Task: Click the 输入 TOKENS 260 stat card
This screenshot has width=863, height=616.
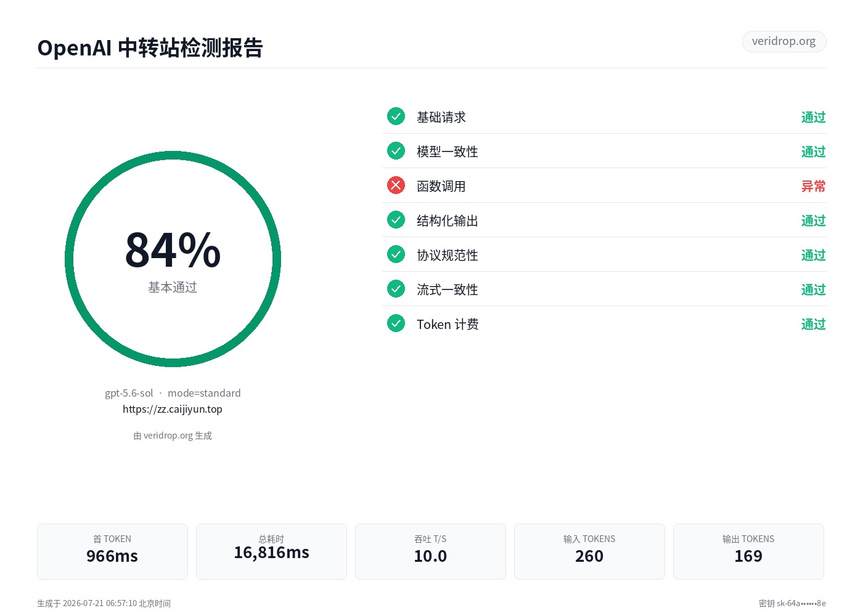Action: pos(589,551)
